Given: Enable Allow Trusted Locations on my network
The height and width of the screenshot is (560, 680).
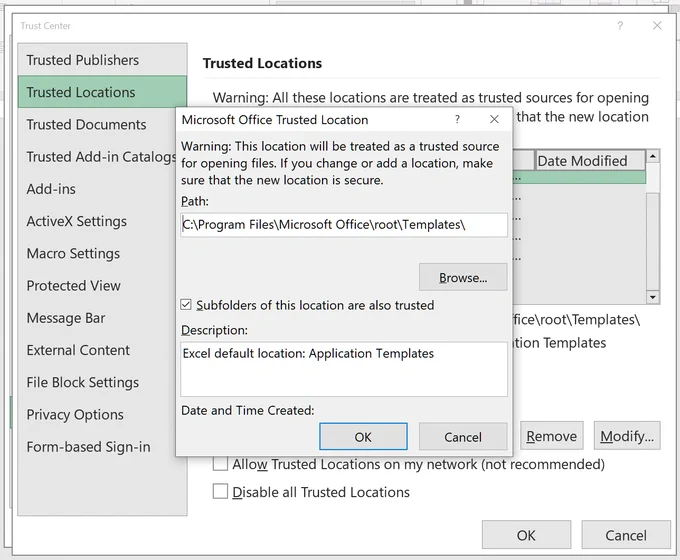Looking at the screenshot, I should click(x=220, y=464).
